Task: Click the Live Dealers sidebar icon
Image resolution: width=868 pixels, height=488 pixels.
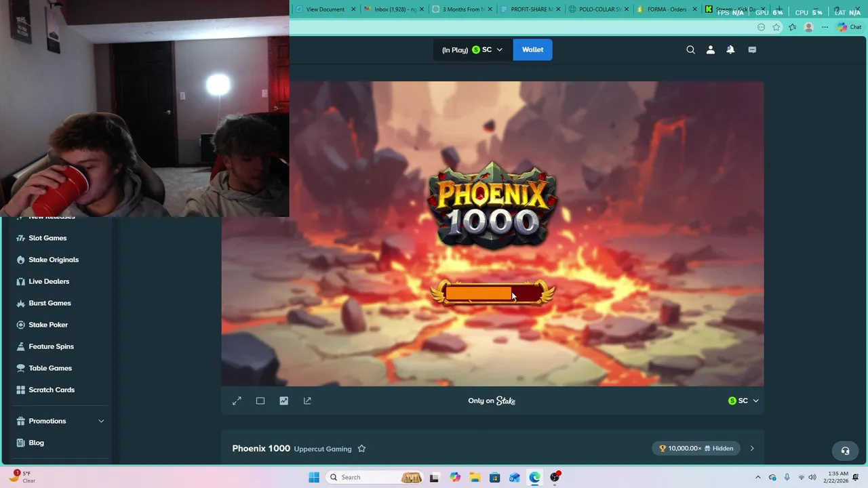Action: (20, 281)
